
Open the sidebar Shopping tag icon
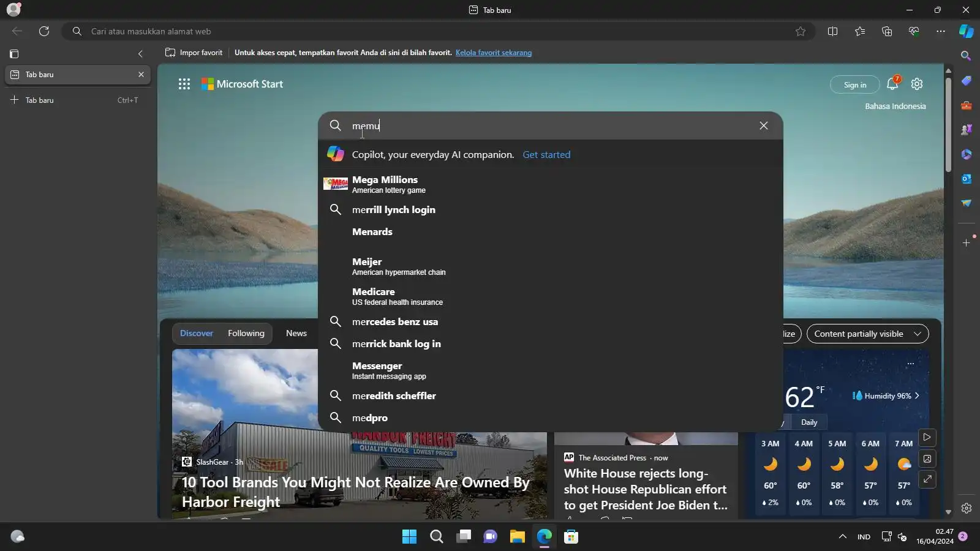coord(966,81)
